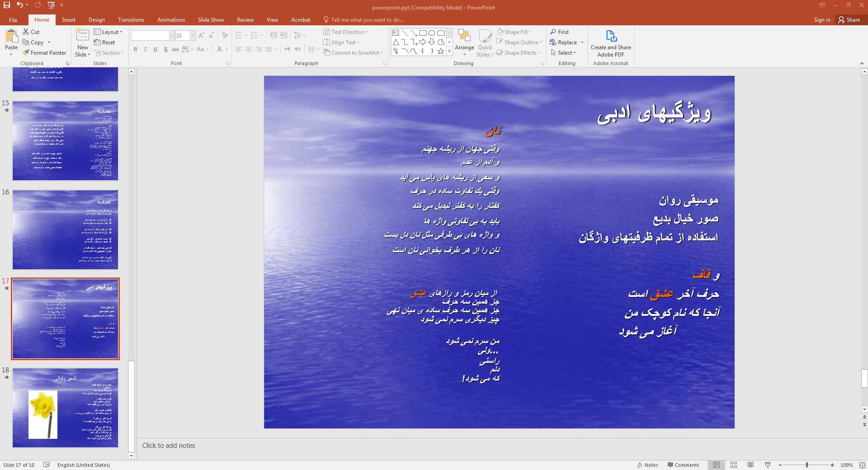Open font size dropdown
The height and width of the screenshot is (470, 868).
(x=193, y=35)
